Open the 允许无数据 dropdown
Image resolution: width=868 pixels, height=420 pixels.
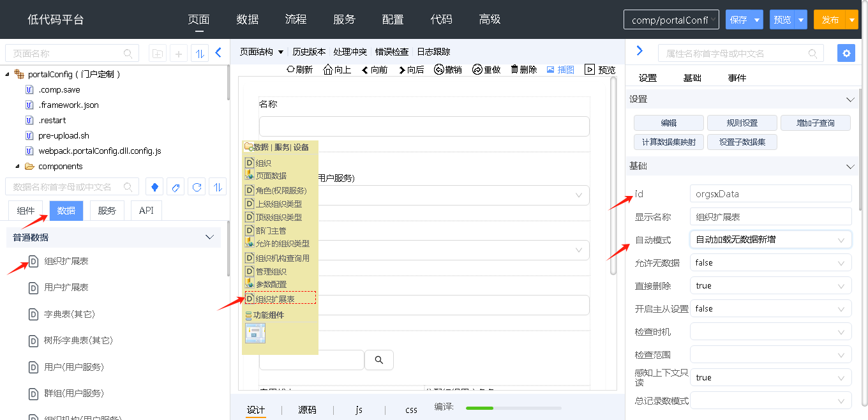point(771,262)
